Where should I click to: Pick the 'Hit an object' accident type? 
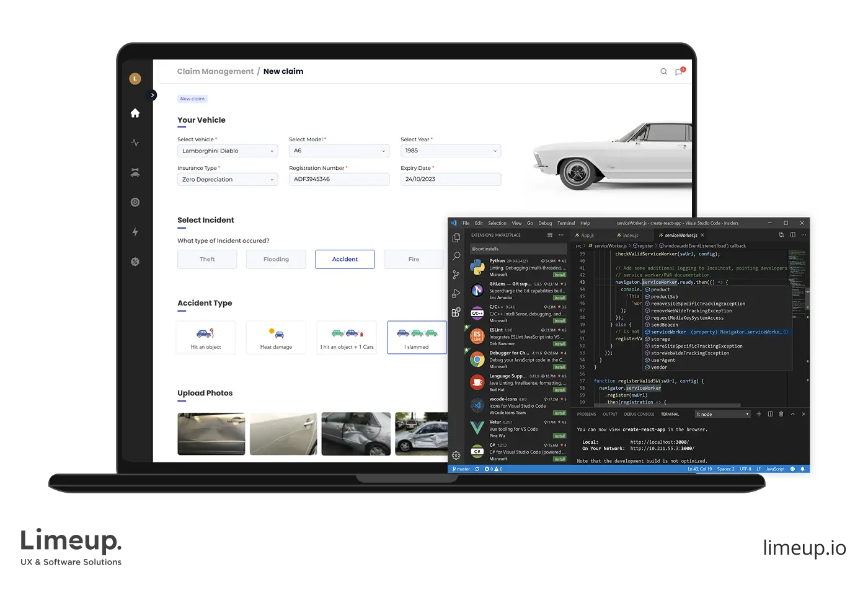click(x=206, y=338)
